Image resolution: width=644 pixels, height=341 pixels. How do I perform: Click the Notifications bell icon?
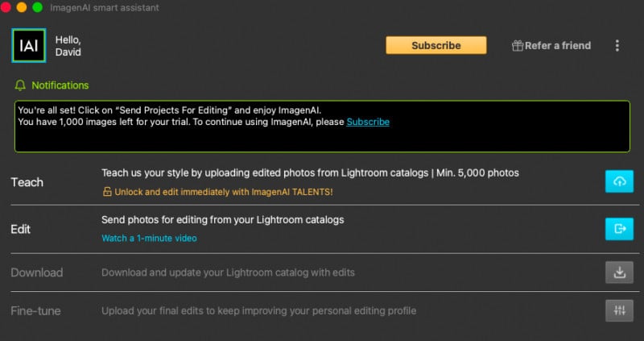click(19, 85)
